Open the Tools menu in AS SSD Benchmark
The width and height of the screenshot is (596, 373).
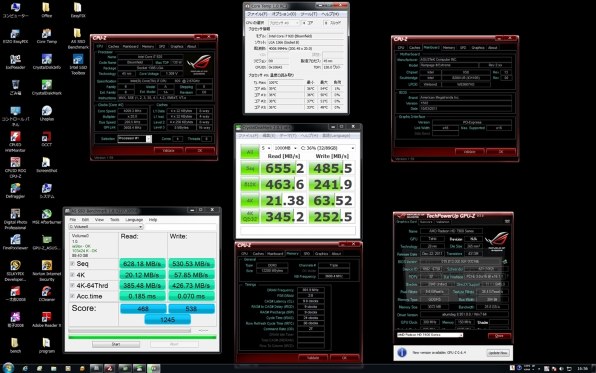click(x=114, y=220)
